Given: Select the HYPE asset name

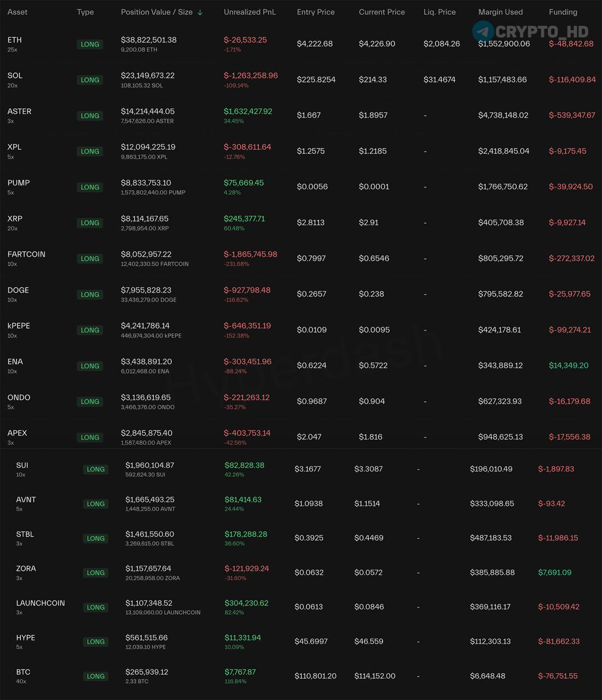Looking at the screenshot, I should click(26, 638).
